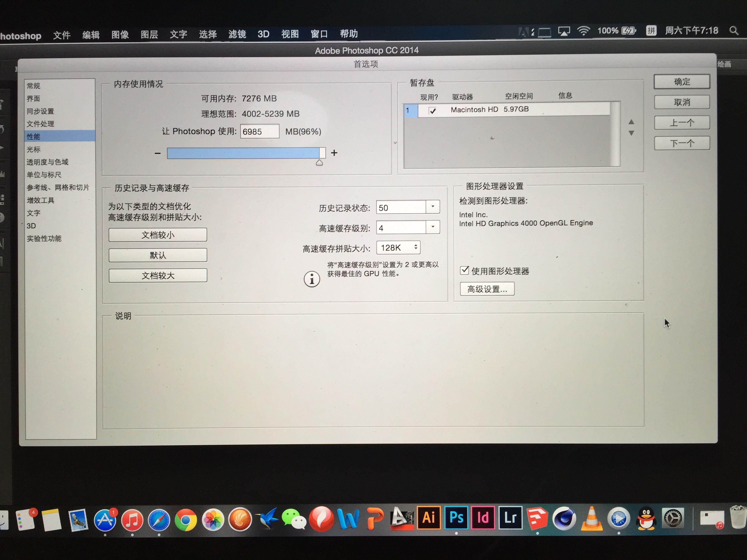Click the Pinyin input method icon
The height and width of the screenshot is (560, 747).
coord(651,31)
